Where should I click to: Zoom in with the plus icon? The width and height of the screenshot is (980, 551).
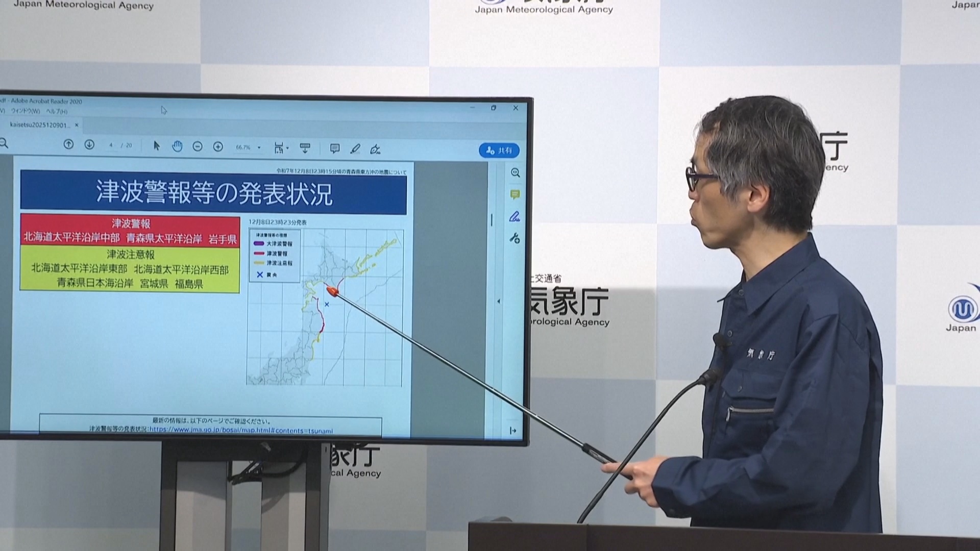point(218,147)
